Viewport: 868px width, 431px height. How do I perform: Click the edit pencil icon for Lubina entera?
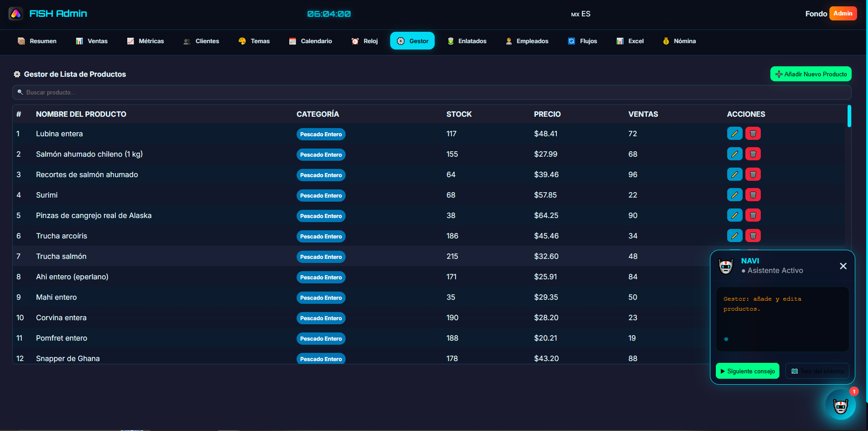(734, 134)
